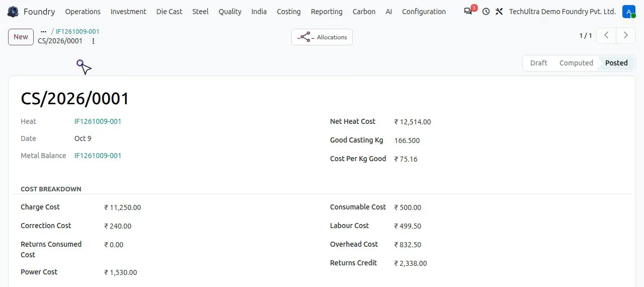Open the Configuration menu
This screenshot has height=287, width=644.
(424, 12)
